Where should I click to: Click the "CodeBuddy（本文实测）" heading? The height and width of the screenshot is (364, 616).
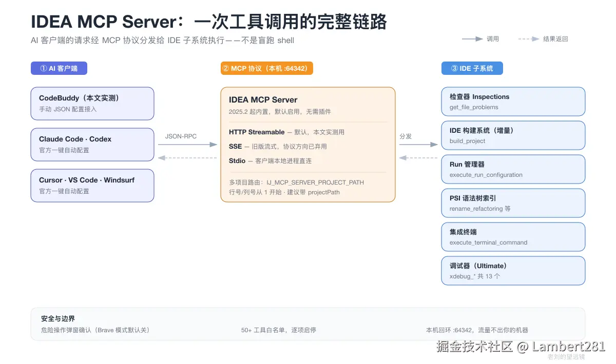tap(79, 98)
